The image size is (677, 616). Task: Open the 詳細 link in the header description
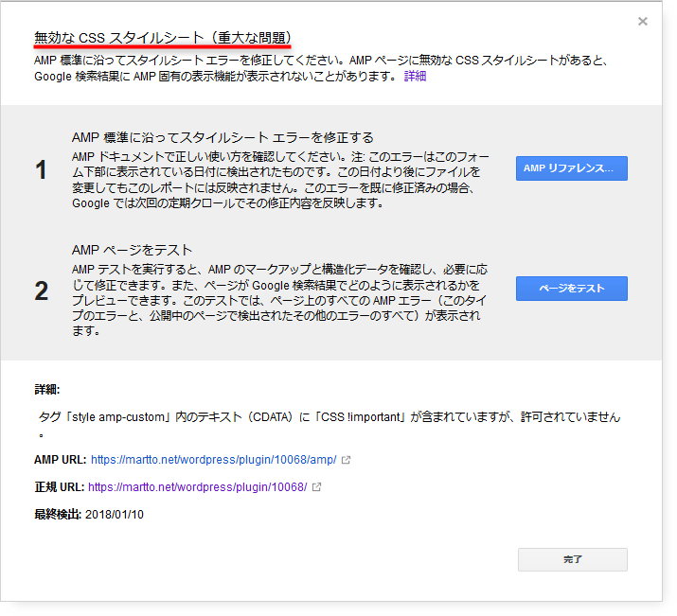coord(415,76)
